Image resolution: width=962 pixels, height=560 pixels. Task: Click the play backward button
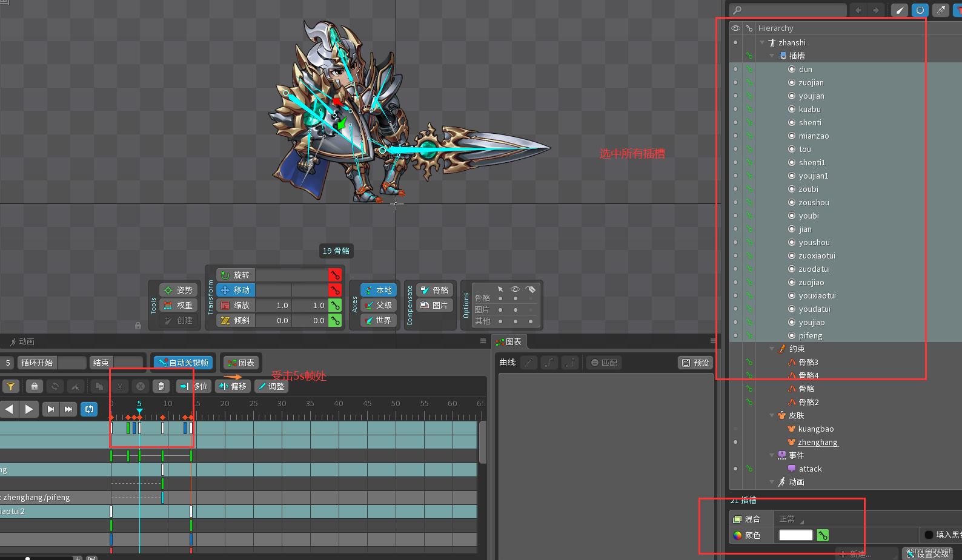(9, 409)
